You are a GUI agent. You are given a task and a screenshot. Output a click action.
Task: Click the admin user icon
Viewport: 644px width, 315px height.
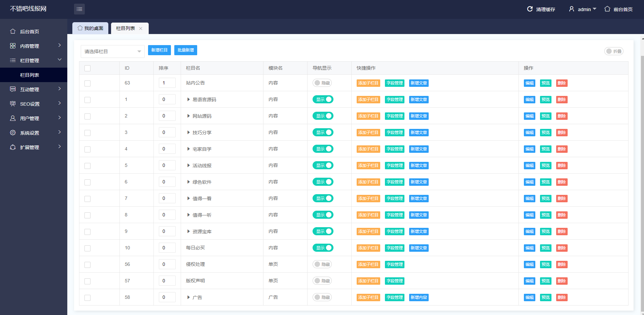[x=571, y=9]
